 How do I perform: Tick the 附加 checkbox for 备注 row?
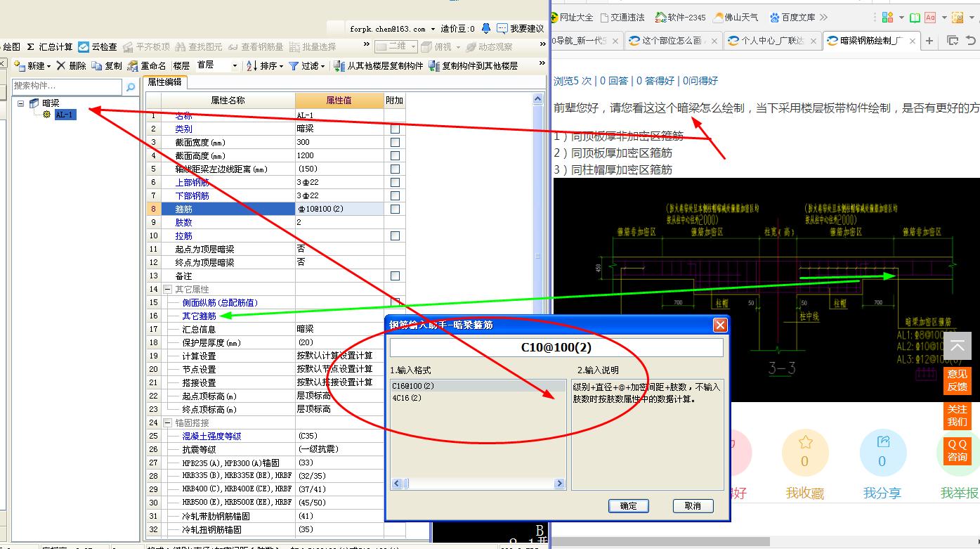(x=395, y=276)
